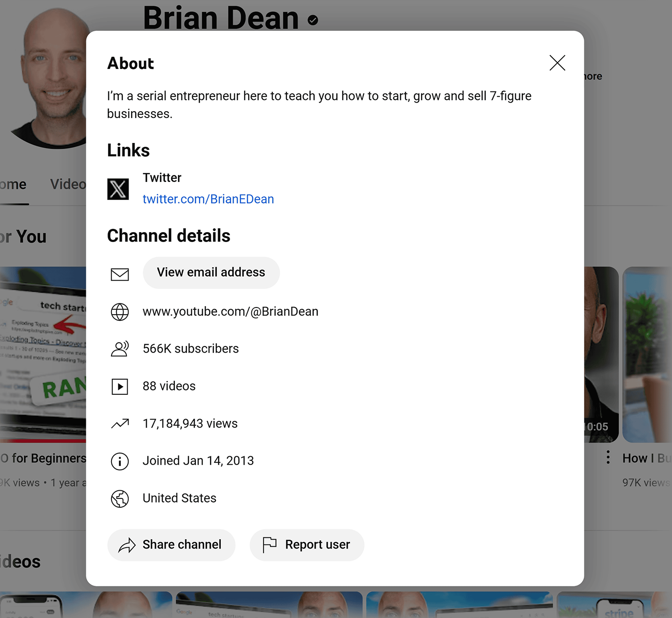672x618 pixels.
Task: Click the Channel details heading
Action: (x=168, y=236)
